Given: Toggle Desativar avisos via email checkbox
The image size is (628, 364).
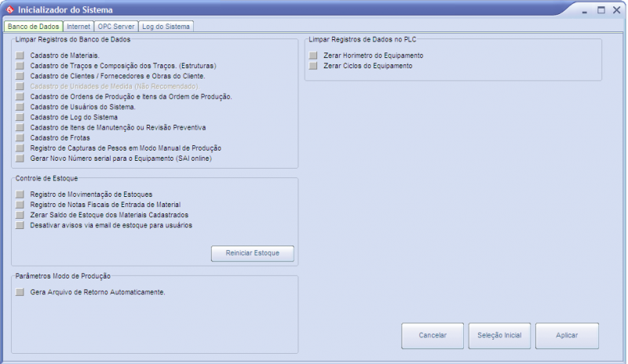Looking at the screenshot, I should (20, 225).
